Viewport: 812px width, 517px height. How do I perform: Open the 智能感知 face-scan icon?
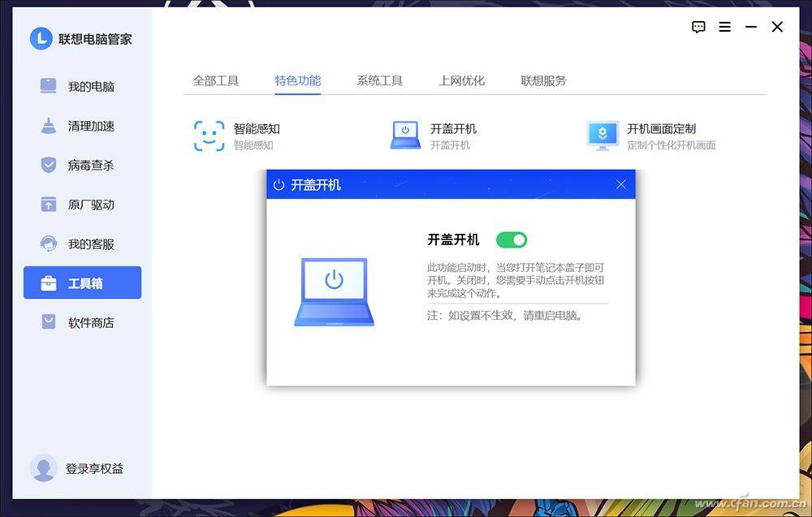point(209,136)
